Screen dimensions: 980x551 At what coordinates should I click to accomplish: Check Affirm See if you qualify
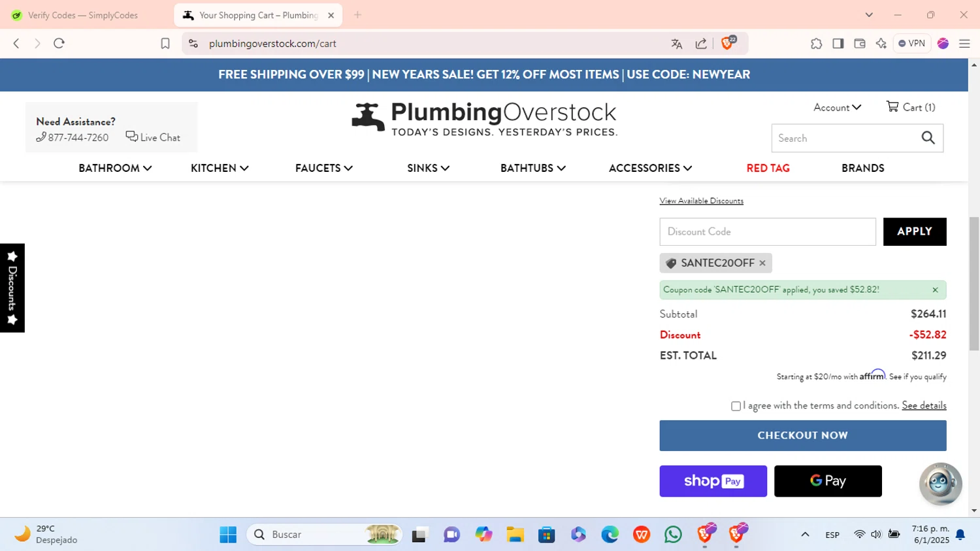coord(918,376)
